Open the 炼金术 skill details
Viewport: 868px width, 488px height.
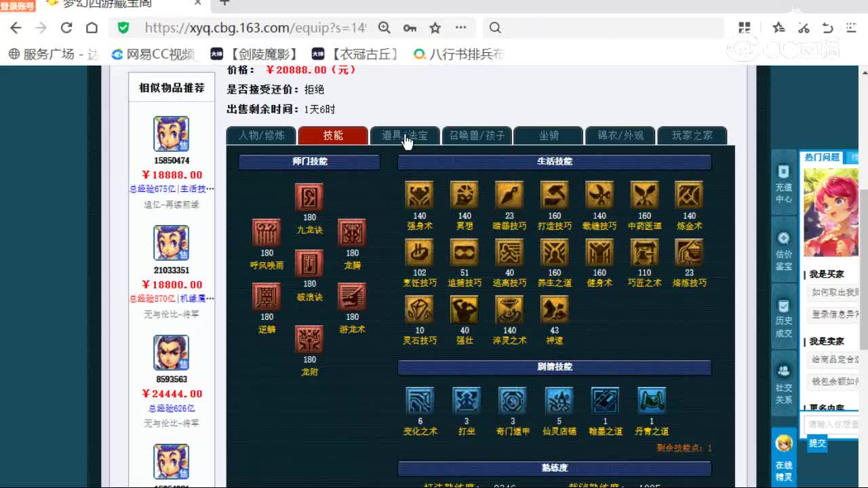tap(688, 197)
